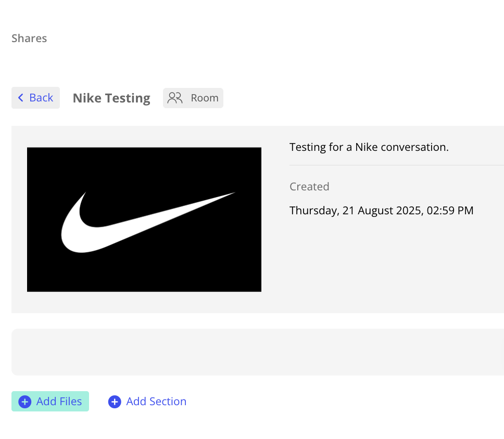
Task: Return to Shares list via Back
Action: coord(35,98)
